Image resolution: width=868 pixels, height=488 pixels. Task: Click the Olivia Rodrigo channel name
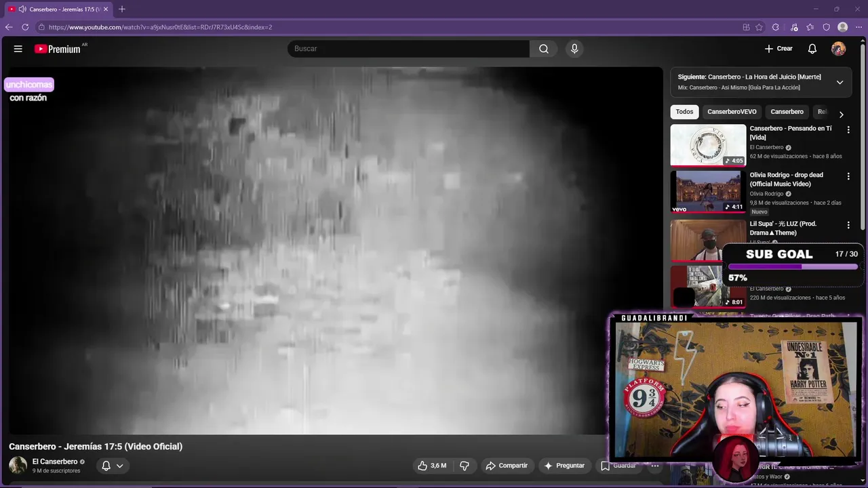click(766, 194)
